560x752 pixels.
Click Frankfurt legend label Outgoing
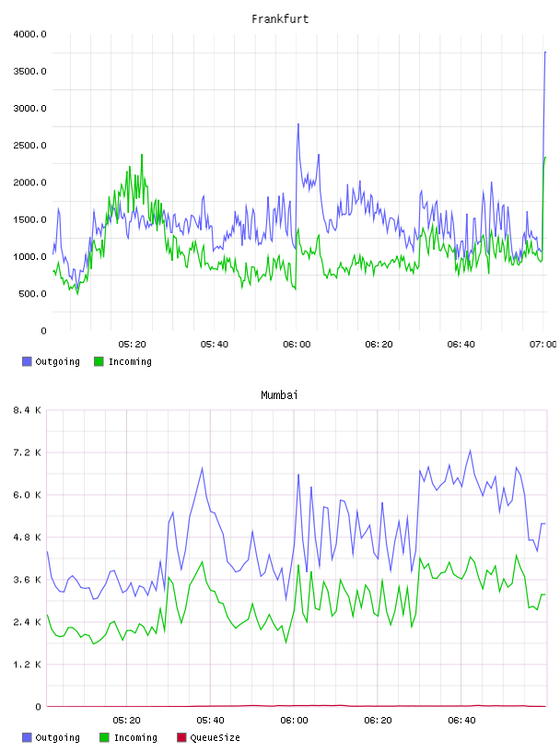[x=57, y=361]
